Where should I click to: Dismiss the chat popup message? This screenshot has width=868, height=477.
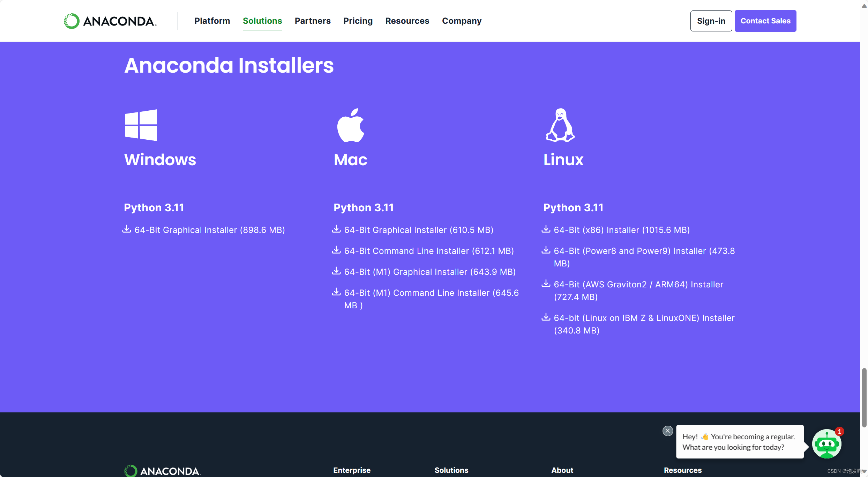coord(667,431)
